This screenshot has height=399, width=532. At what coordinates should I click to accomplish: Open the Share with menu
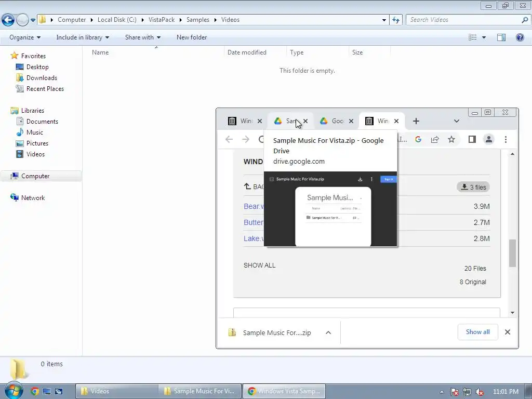[142, 37]
